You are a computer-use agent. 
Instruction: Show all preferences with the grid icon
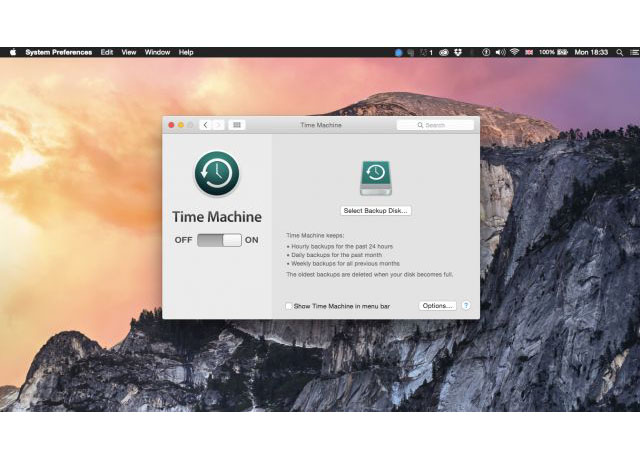tap(237, 125)
